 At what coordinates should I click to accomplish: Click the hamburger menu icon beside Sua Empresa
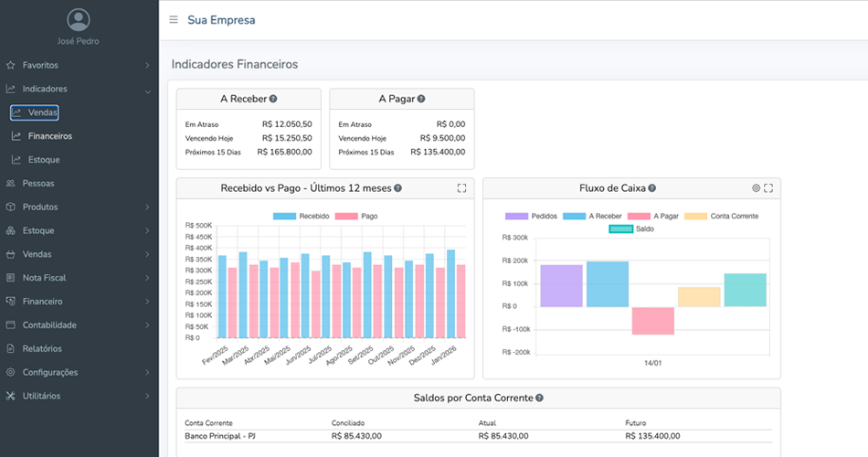174,20
